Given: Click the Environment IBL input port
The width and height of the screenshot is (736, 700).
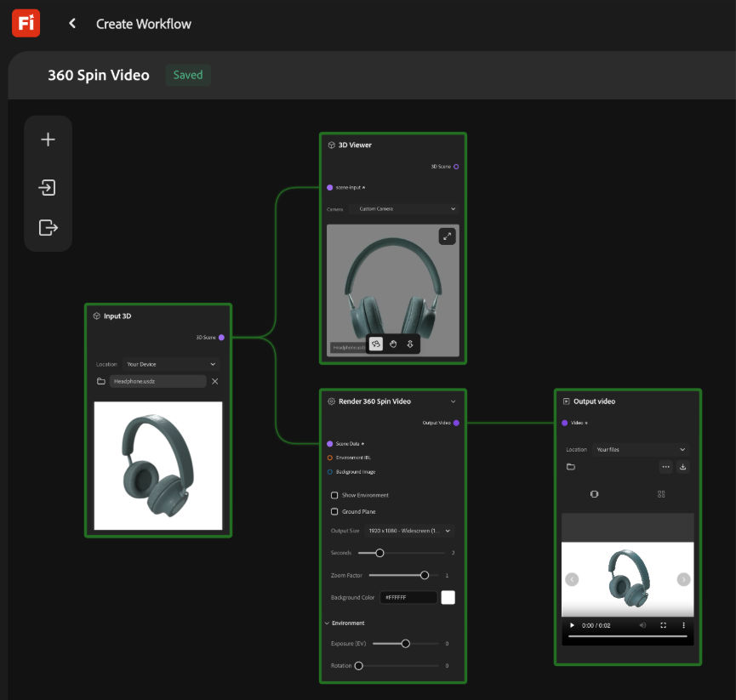Looking at the screenshot, I should coord(329,458).
